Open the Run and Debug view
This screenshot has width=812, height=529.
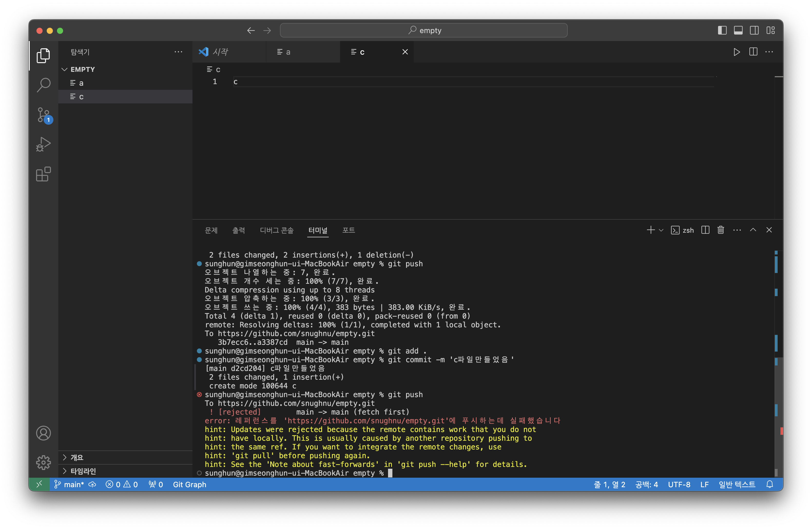tap(44, 144)
